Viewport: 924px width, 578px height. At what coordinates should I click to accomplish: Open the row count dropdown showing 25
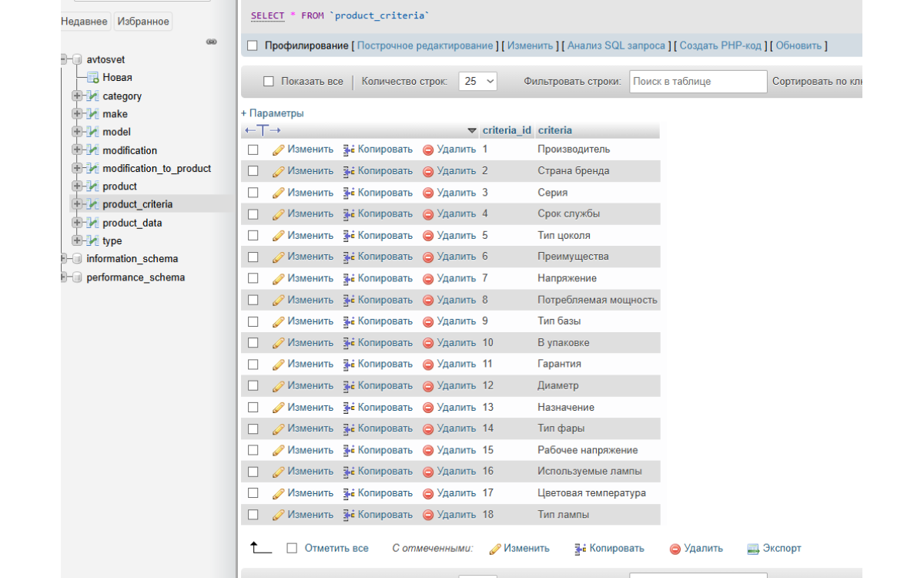(477, 82)
